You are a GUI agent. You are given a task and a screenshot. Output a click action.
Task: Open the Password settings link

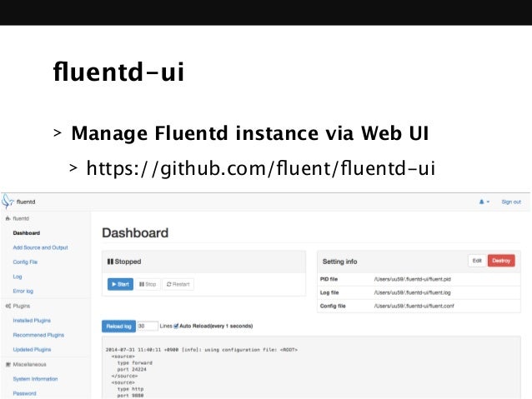24,393
